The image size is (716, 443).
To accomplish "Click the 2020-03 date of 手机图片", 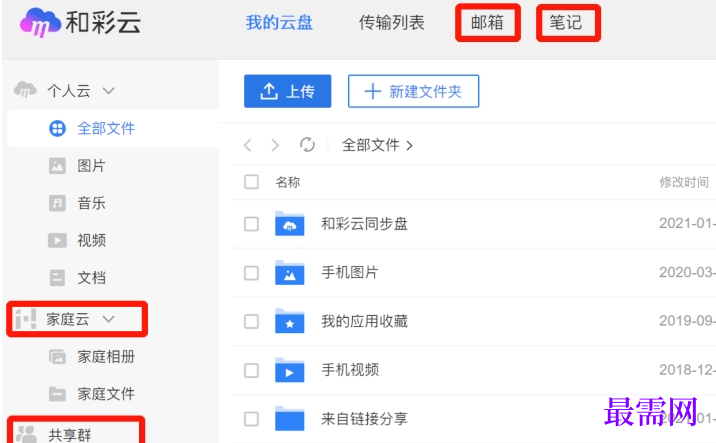I will (x=687, y=272).
